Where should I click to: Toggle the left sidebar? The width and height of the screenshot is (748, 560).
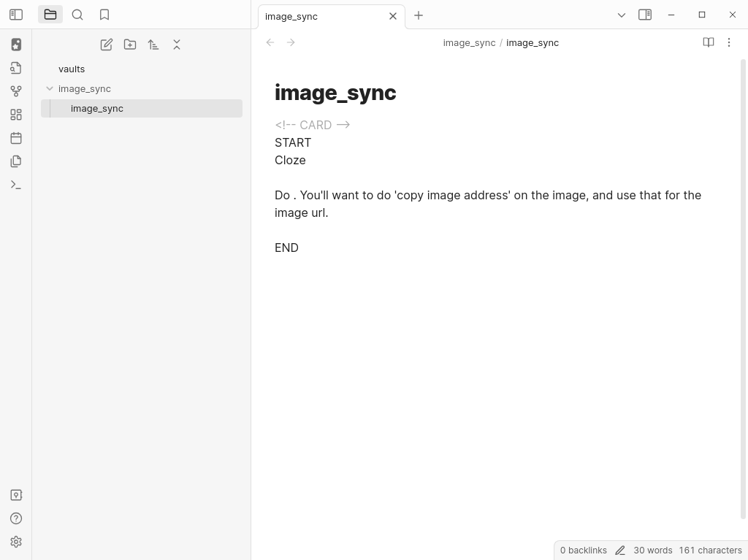click(x=16, y=15)
